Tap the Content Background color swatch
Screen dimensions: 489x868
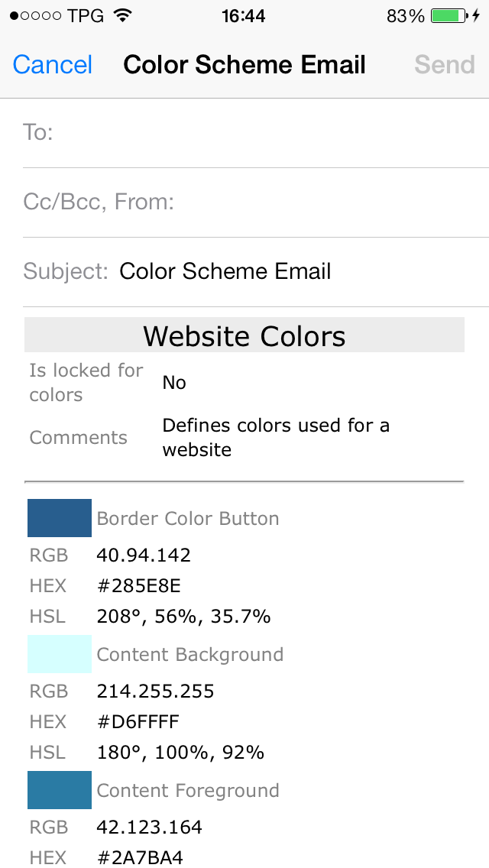tap(60, 654)
